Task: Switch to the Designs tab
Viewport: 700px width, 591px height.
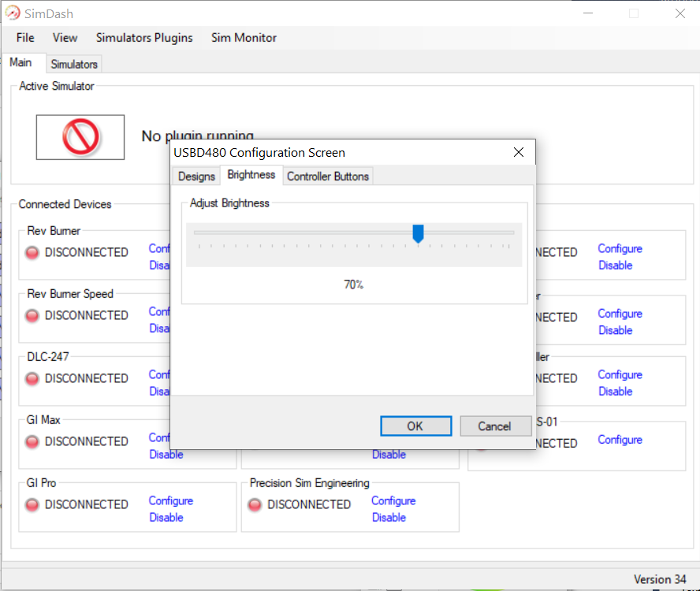Action: [196, 177]
